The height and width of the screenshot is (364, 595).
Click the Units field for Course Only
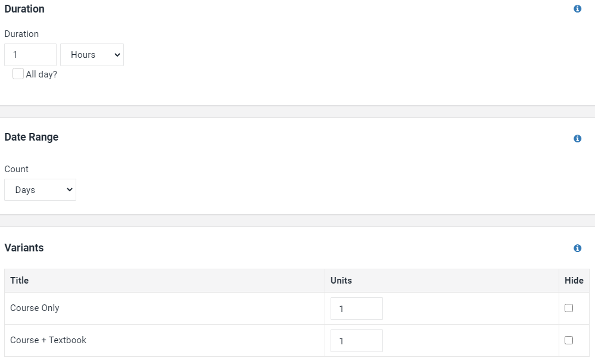click(356, 309)
